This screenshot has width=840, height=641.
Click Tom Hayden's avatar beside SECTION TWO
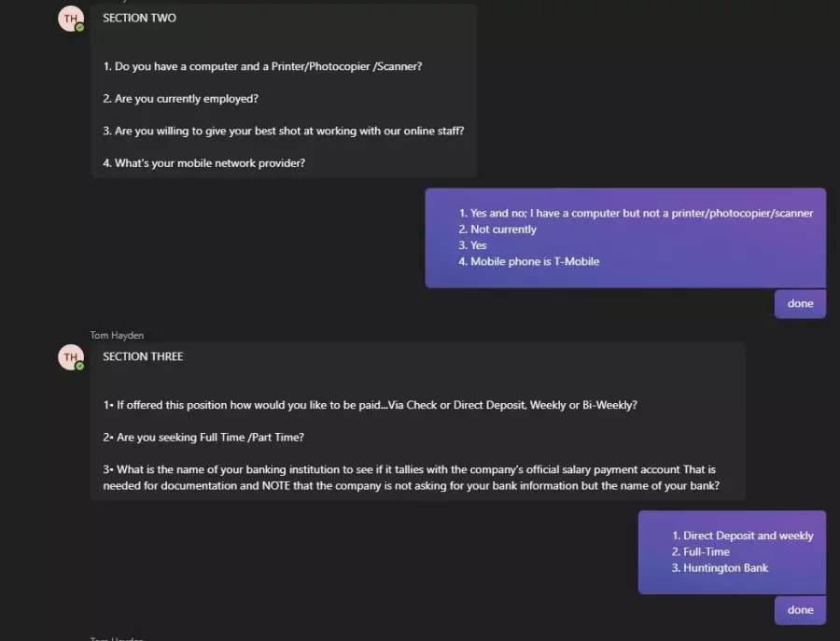pos(71,19)
